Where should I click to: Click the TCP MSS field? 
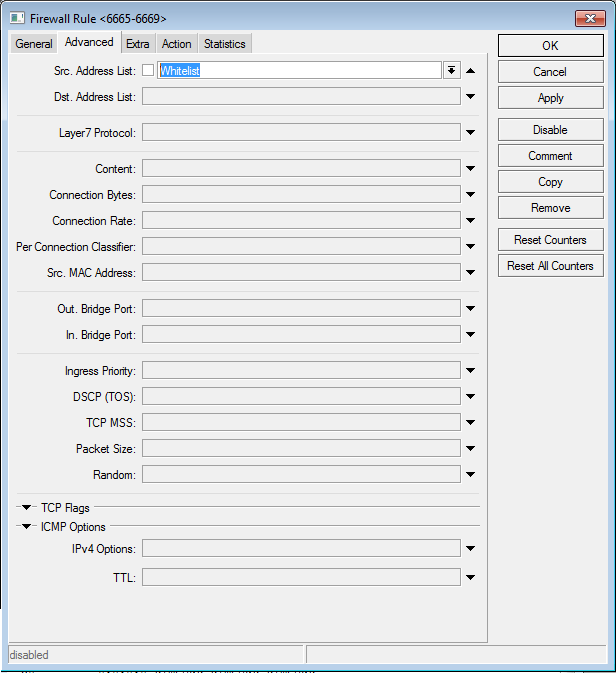click(x=301, y=422)
